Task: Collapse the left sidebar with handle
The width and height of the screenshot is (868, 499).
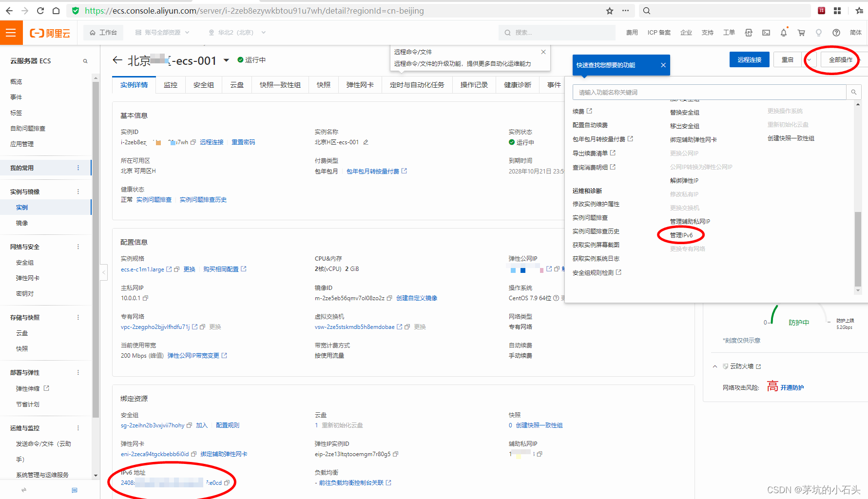Action: 104,272
